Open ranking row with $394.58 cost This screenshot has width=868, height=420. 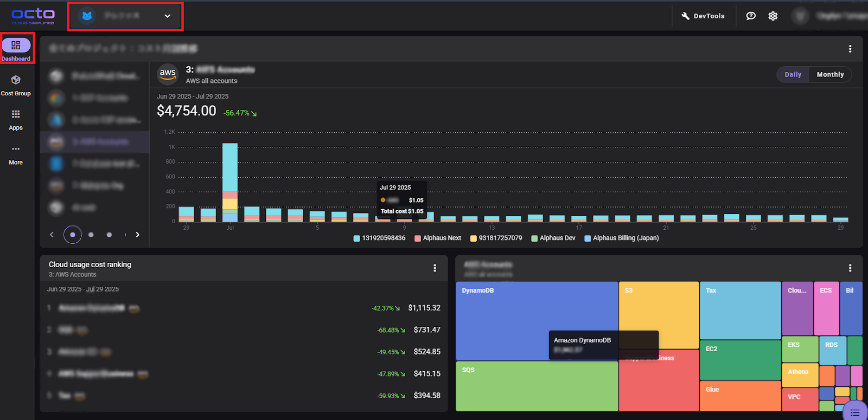click(244, 396)
